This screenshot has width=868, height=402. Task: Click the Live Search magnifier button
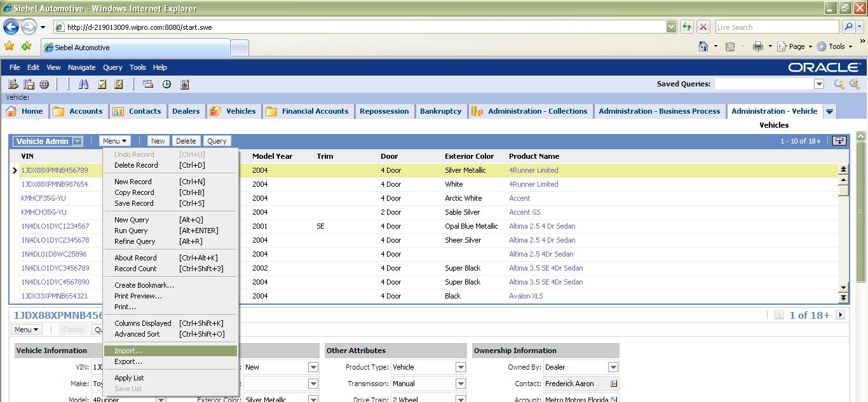[848, 27]
